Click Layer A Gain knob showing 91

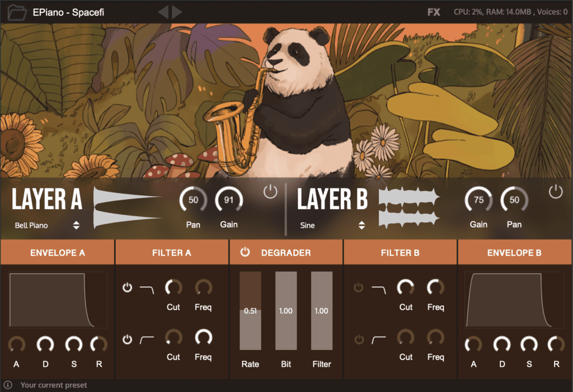coord(229,200)
